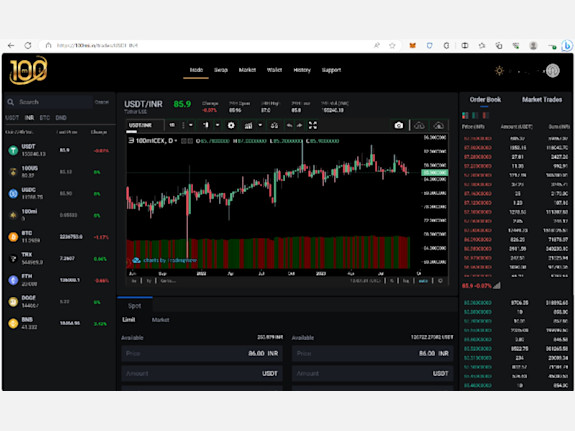The height and width of the screenshot is (431, 575).
Task: Filter coin list by BND
Action: pyautogui.click(x=61, y=118)
